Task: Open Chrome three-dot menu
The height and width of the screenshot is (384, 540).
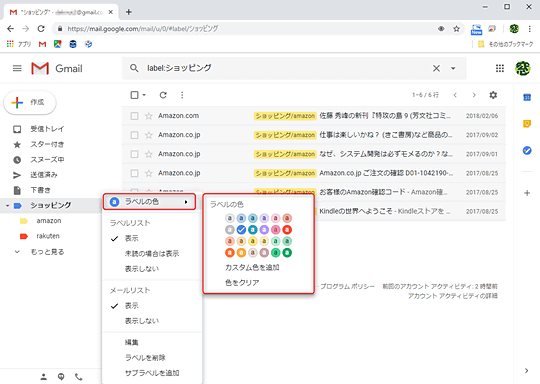Action: [529, 29]
